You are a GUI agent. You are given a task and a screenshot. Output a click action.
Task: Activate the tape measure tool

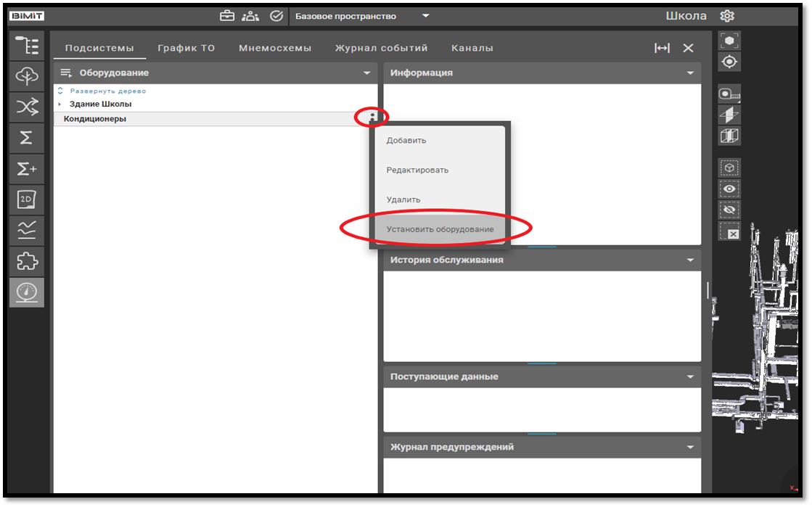(729, 94)
